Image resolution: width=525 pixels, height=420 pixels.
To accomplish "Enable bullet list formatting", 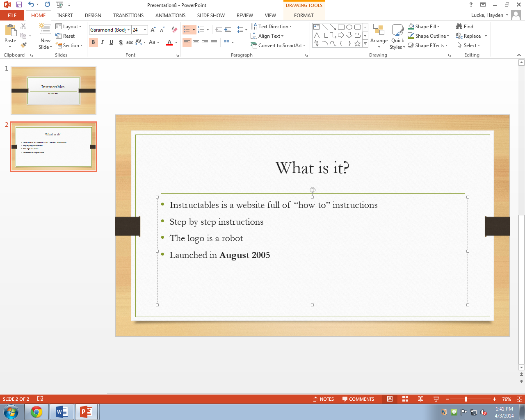I will point(187,29).
